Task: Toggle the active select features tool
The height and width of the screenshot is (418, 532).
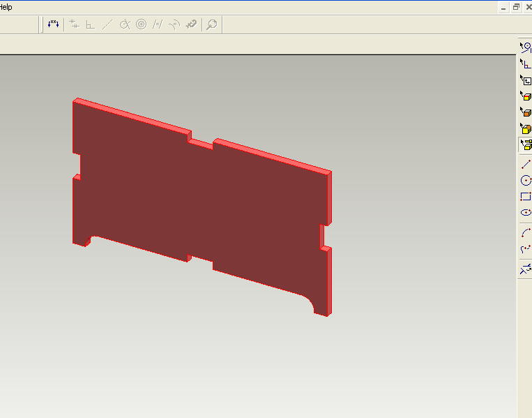Action: point(526,144)
